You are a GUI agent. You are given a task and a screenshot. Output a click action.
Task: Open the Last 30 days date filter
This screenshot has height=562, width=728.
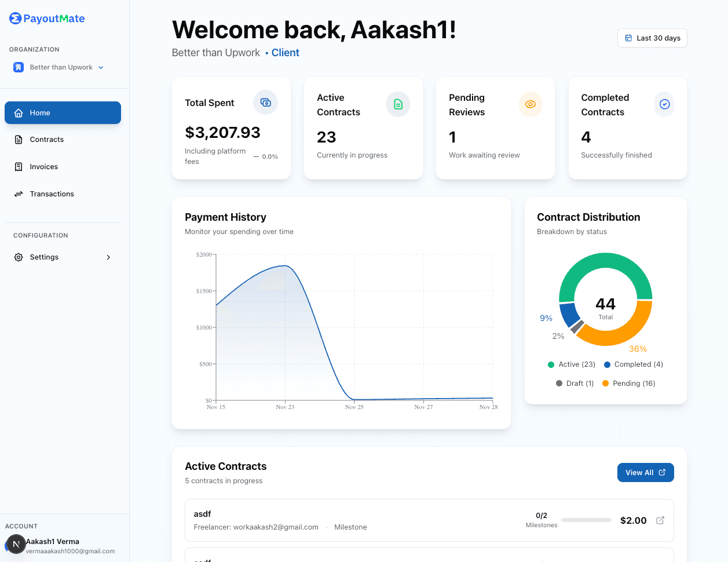pyautogui.click(x=652, y=38)
